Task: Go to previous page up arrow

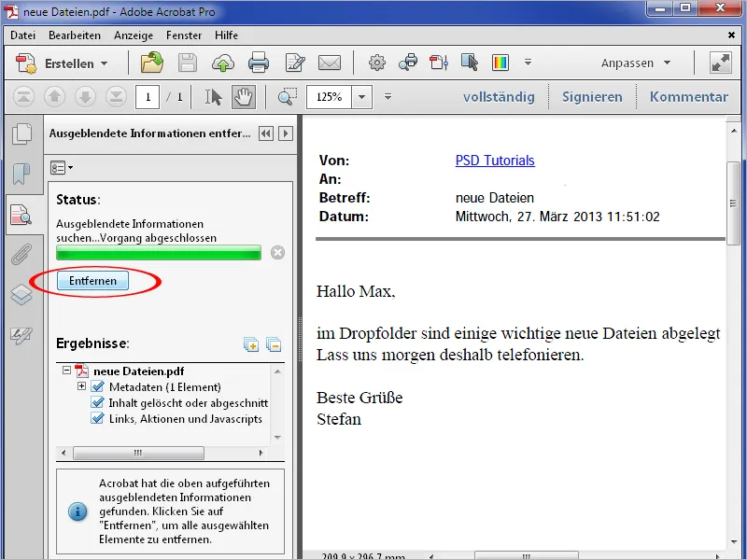Action: pyautogui.click(x=54, y=97)
